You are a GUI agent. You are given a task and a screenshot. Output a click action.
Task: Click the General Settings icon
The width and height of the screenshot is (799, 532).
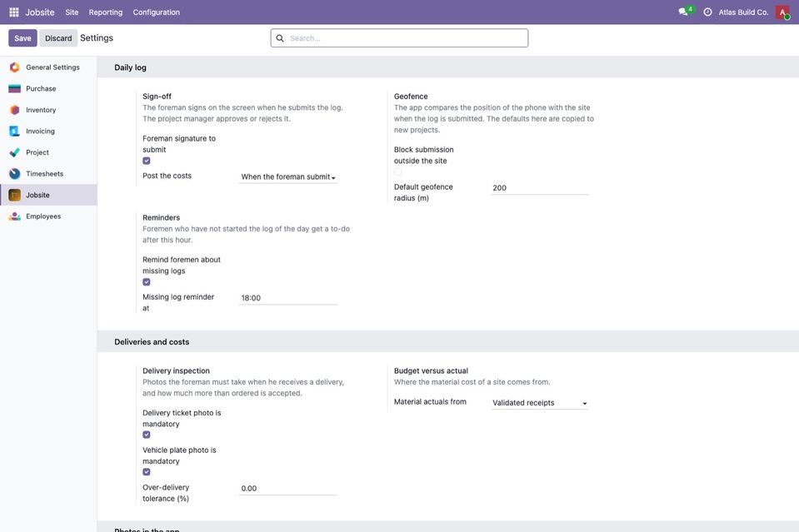coord(15,67)
